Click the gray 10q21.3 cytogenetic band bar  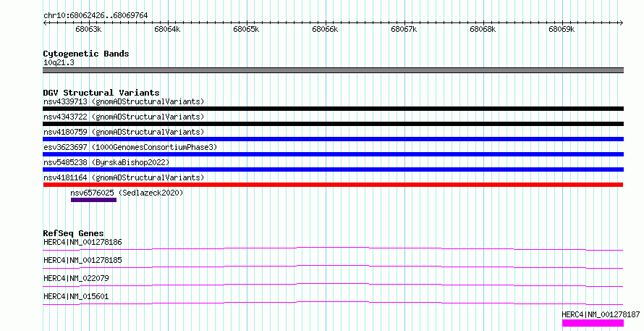coord(333,70)
